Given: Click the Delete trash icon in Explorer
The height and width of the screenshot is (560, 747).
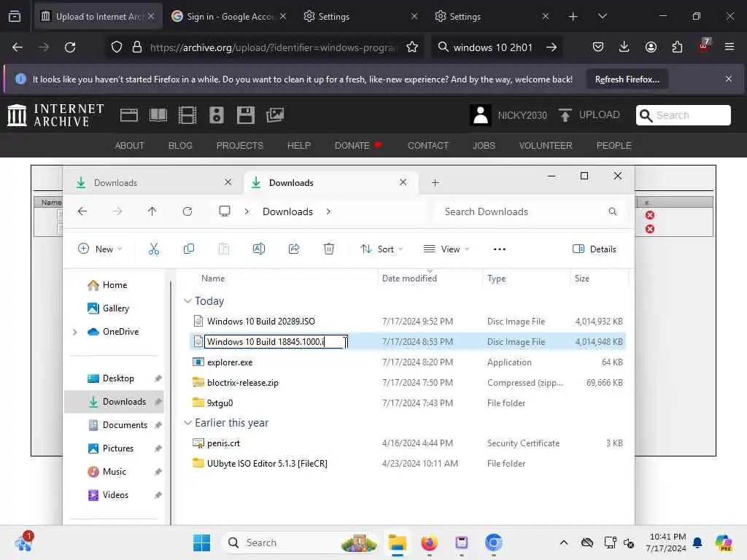Looking at the screenshot, I should [x=329, y=249].
